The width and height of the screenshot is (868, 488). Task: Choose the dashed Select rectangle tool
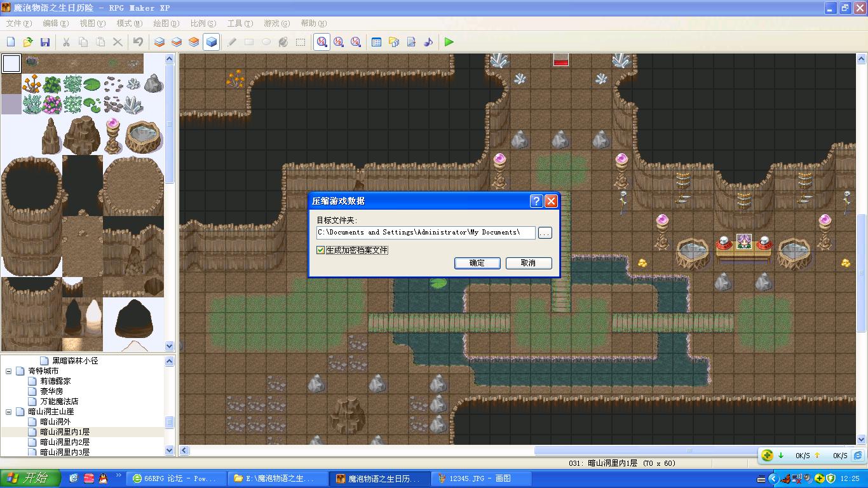click(301, 42)
